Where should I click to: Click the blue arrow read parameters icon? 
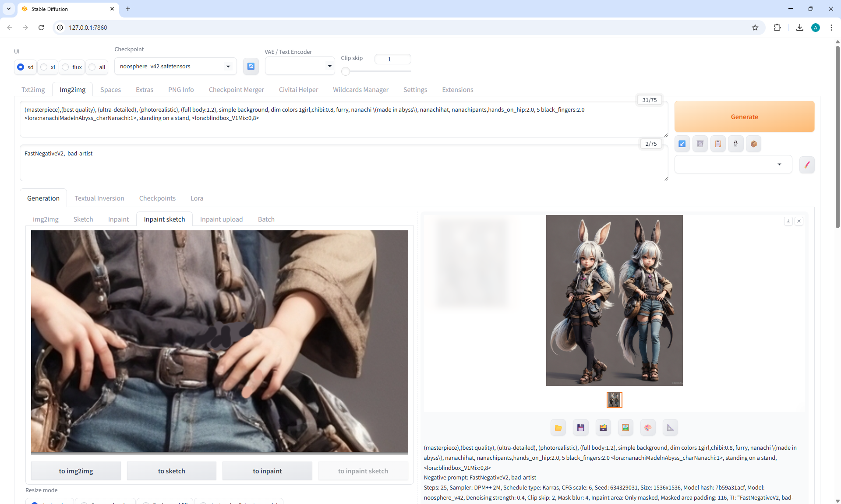(682, 144)
